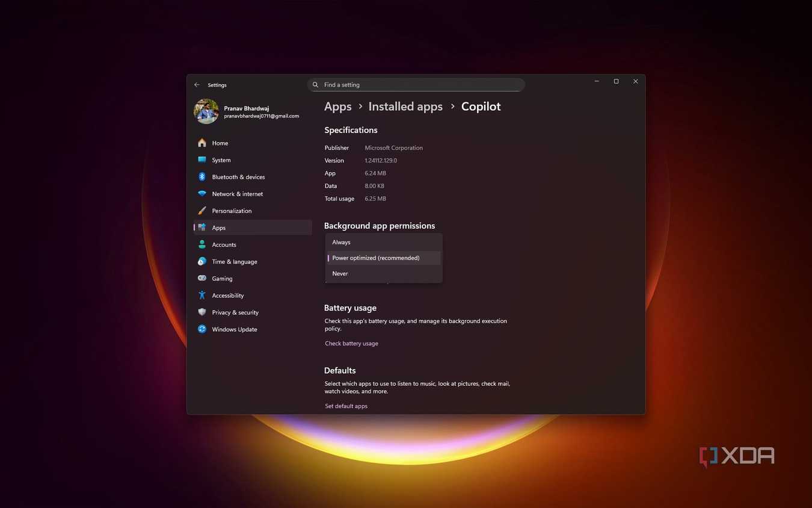
Task: Click the Home house icon
Action: 202,143
